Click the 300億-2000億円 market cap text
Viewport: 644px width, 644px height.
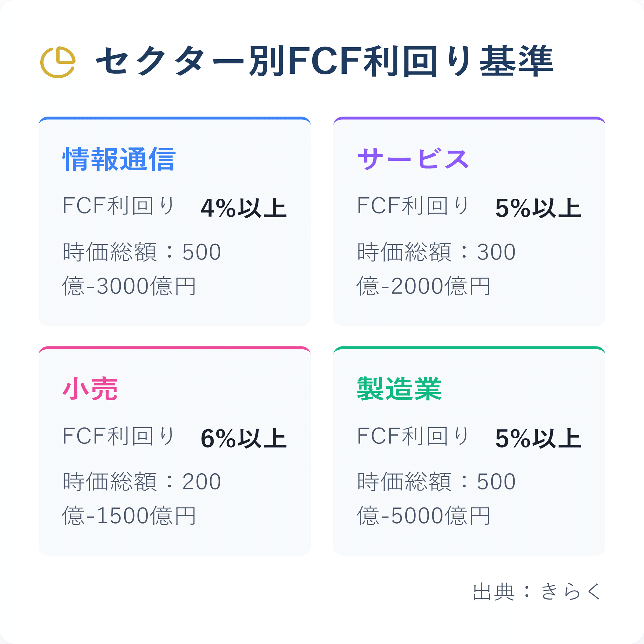[436, 269]
